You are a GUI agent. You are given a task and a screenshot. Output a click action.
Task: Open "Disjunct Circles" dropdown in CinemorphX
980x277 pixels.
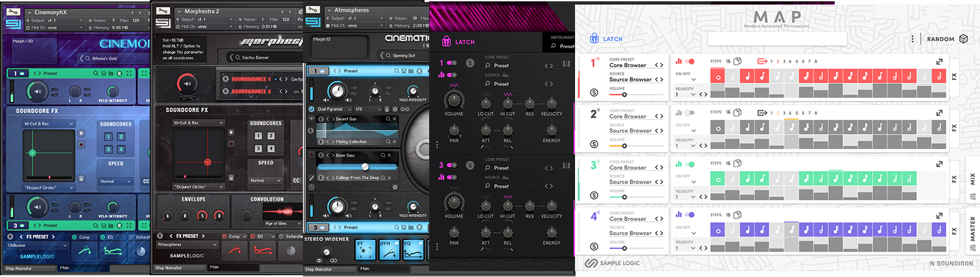[49, 187]
